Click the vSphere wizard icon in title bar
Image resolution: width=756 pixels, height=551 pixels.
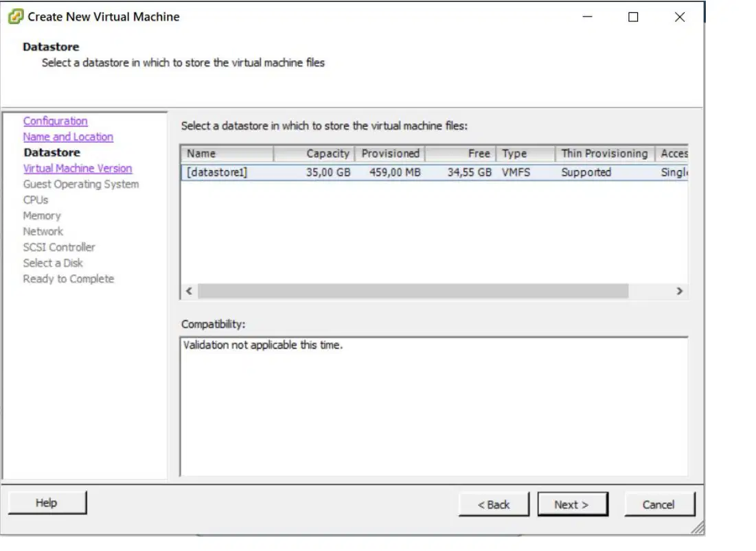tap(15, 17)
